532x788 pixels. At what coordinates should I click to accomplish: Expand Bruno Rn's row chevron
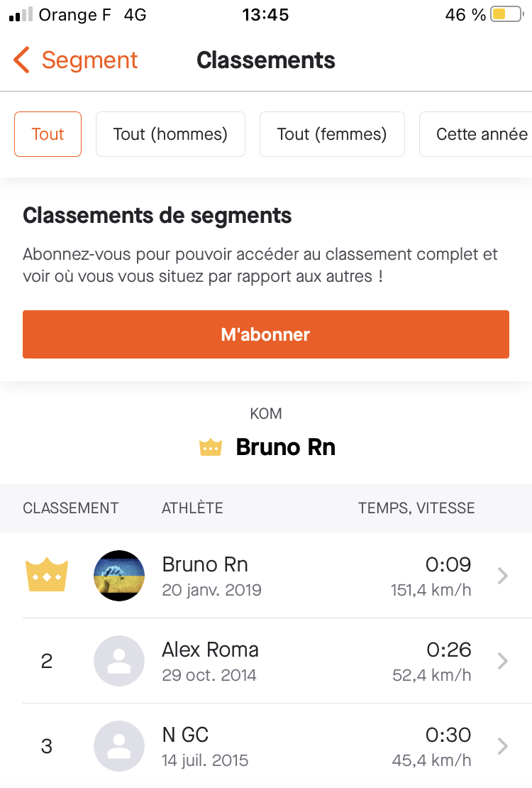[x=503, y=576]
